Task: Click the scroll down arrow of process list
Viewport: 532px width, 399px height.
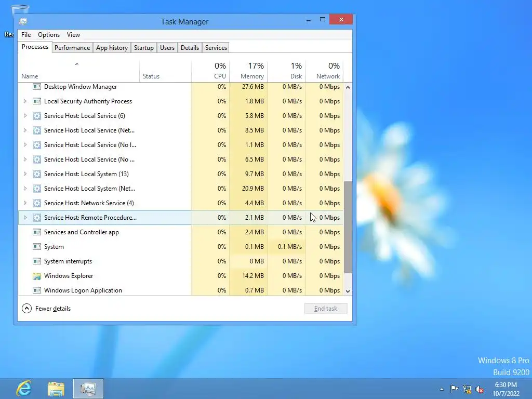Action: point(348,291)
